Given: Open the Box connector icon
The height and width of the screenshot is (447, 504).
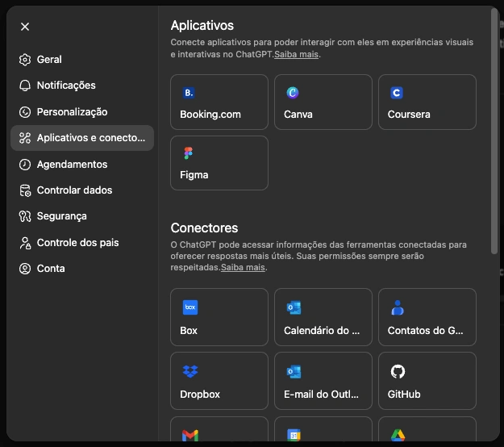Looking at the screenshot, I should point(190,307).
